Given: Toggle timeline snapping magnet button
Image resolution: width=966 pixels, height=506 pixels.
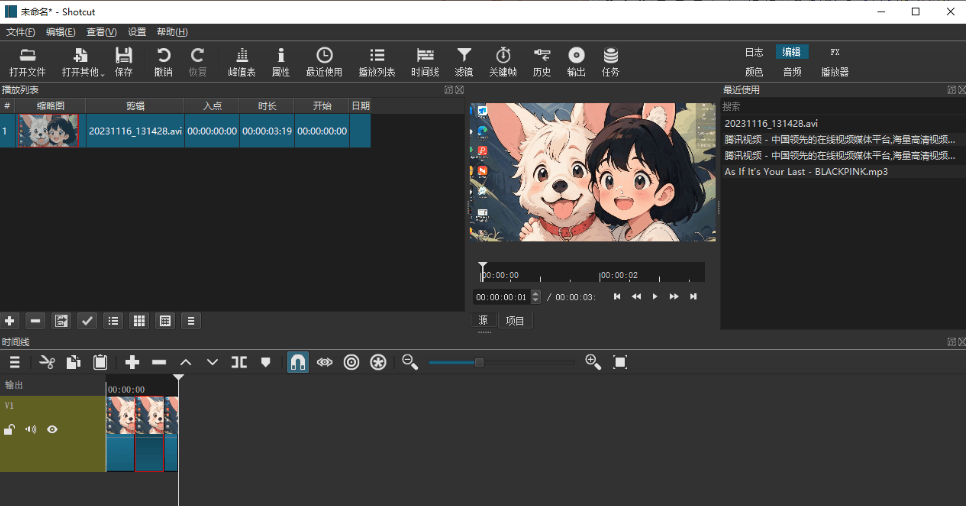Looking at the screenshot, I should (297, 362).
